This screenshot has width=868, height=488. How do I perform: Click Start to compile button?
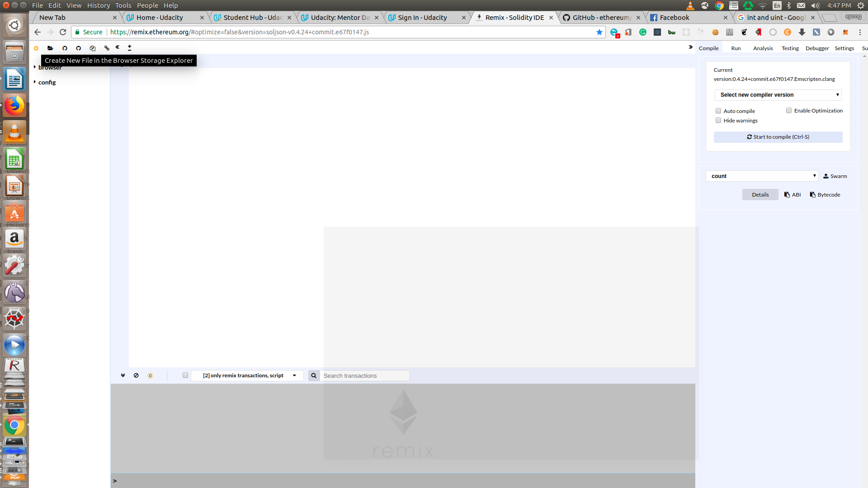pyautogui.click(x=778, y=137)
